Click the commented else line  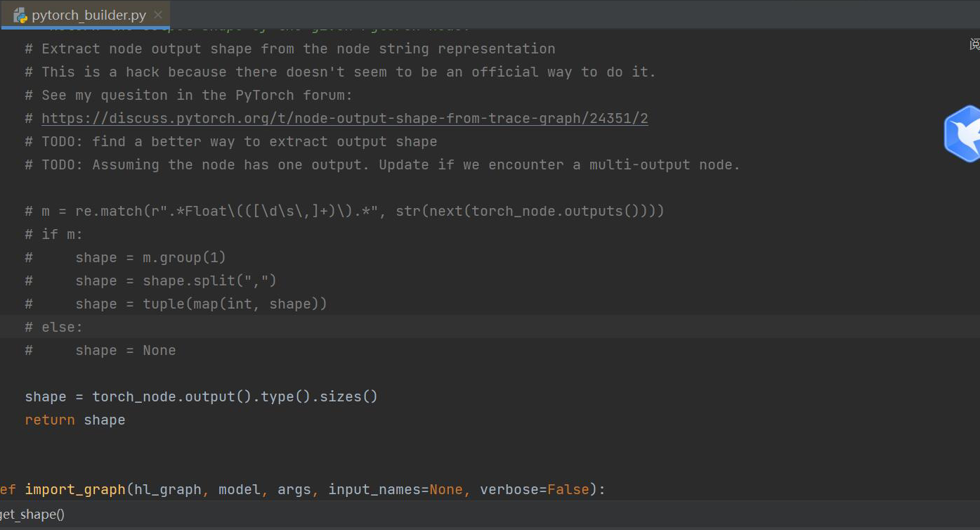tap(54, 327)
